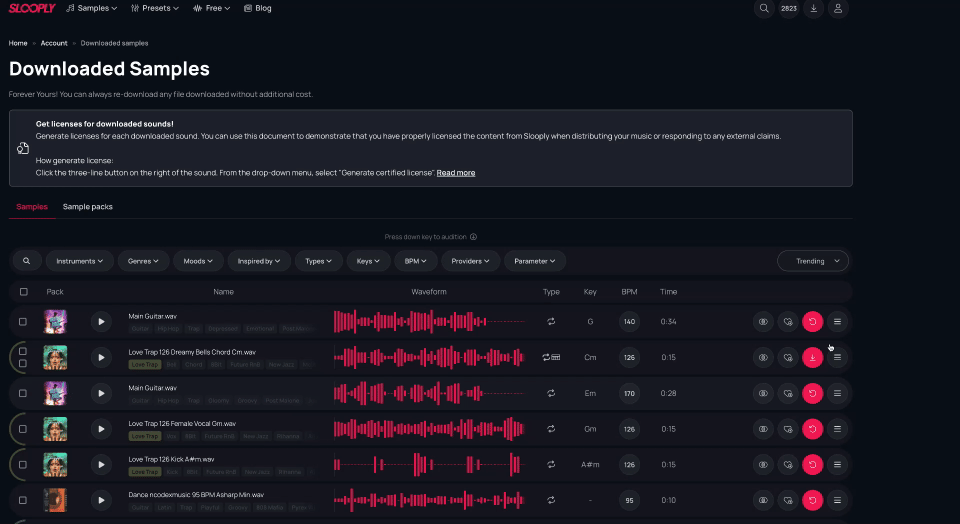Click the Slooply logo

32,8
